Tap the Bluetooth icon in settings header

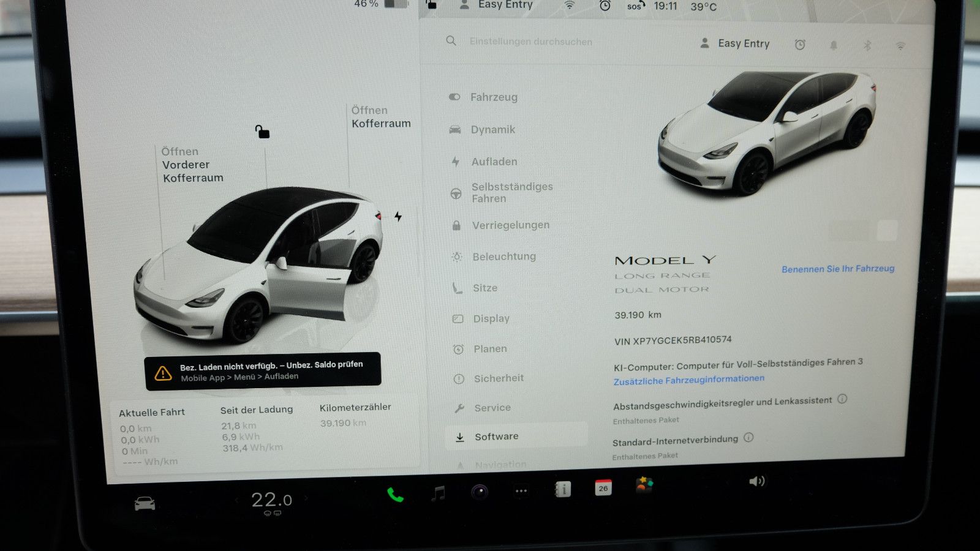867,45
